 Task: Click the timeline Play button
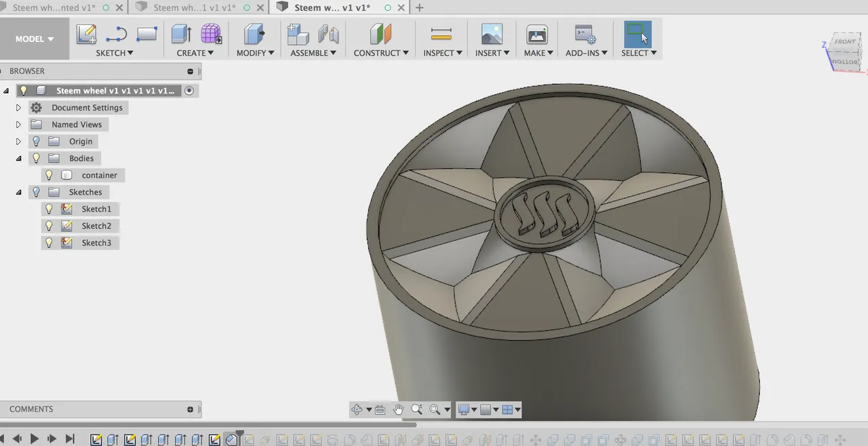(35, 439)
